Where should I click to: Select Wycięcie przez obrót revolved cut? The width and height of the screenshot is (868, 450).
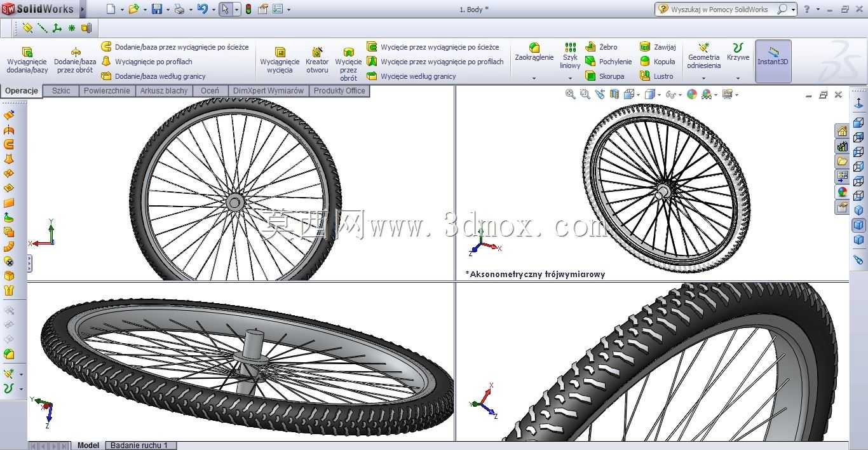pos(348,64)
